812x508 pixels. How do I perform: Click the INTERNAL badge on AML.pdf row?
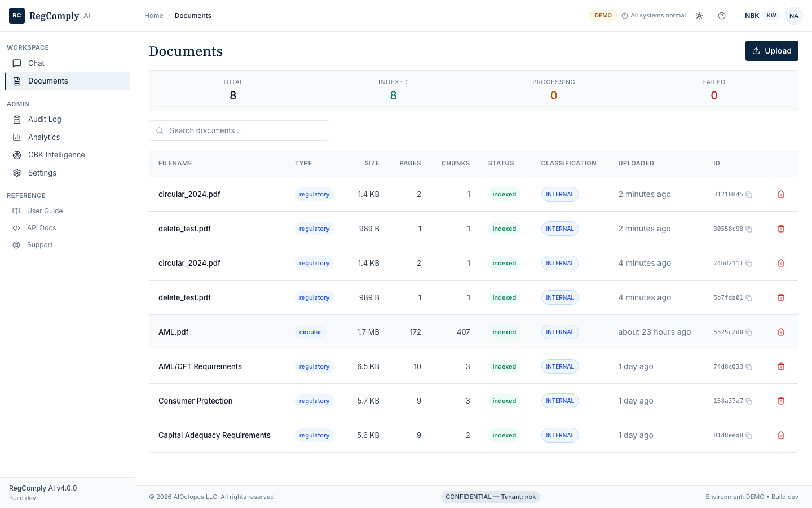pos(560,332)
